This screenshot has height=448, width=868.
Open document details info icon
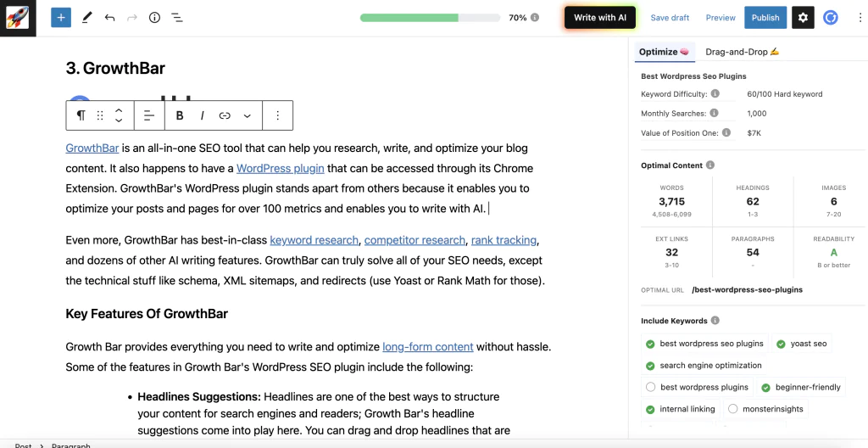pos(154,18)
